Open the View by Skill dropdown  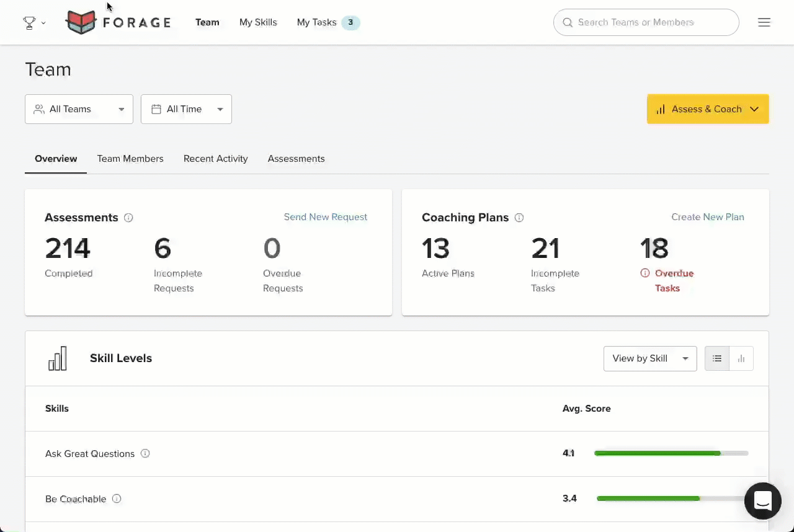click(650, 358)
